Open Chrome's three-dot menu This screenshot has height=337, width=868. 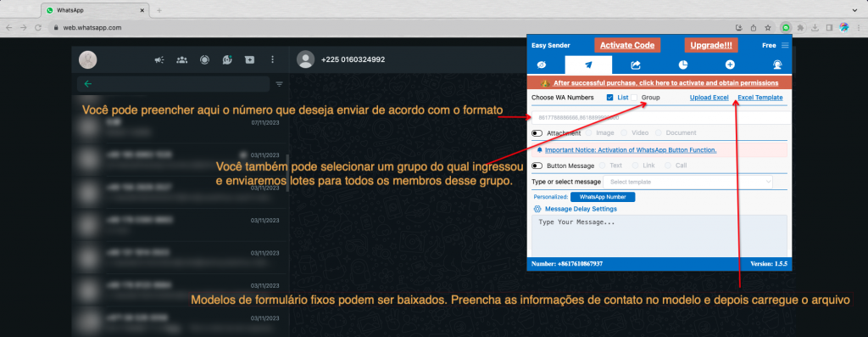click(x=859, y=27)
